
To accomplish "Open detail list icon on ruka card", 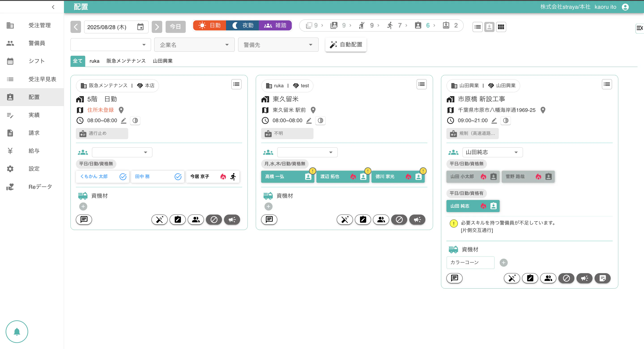I will click(x=422, y=84).
